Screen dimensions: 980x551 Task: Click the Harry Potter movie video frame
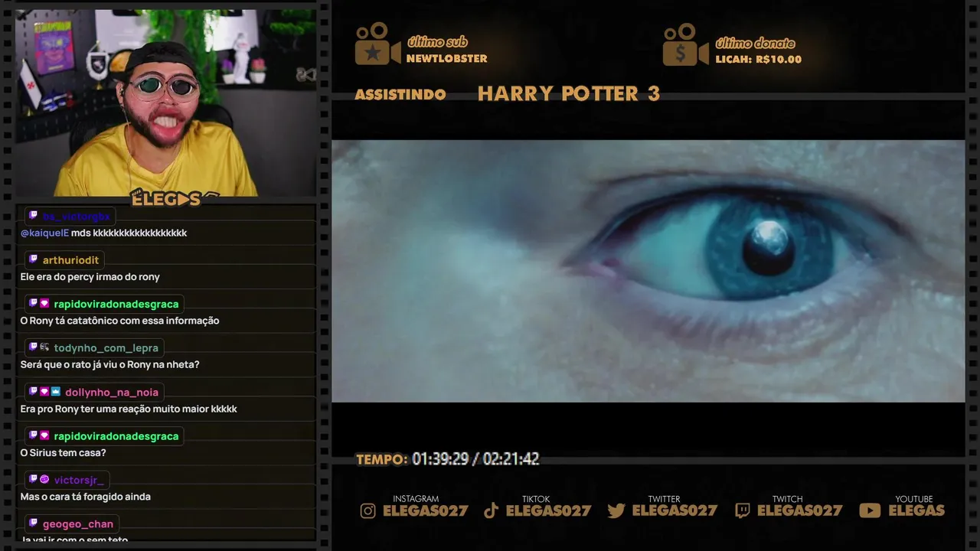pyautogui.click(x=648, y=271)
